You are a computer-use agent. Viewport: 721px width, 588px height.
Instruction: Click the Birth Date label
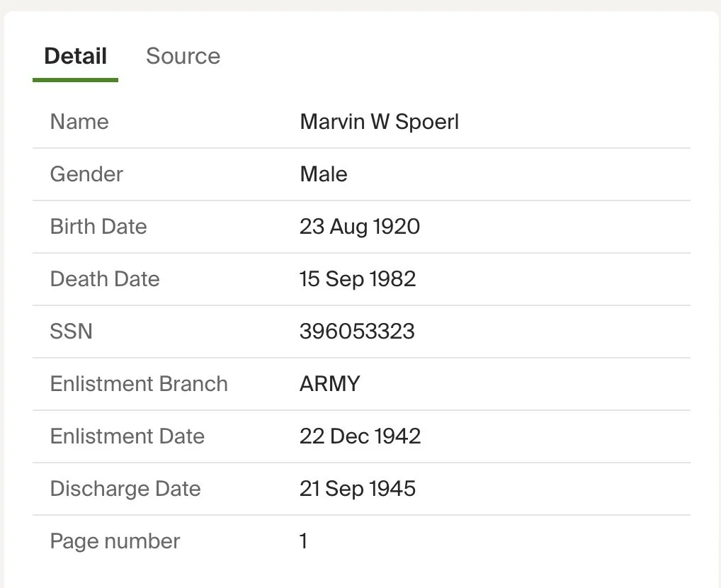pos(98,227)
